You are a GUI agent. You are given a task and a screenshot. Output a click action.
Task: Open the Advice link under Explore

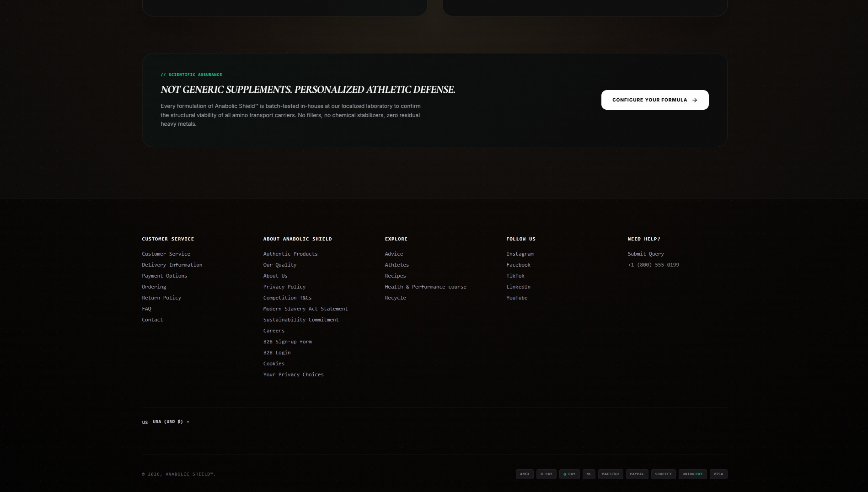(394, 254)
